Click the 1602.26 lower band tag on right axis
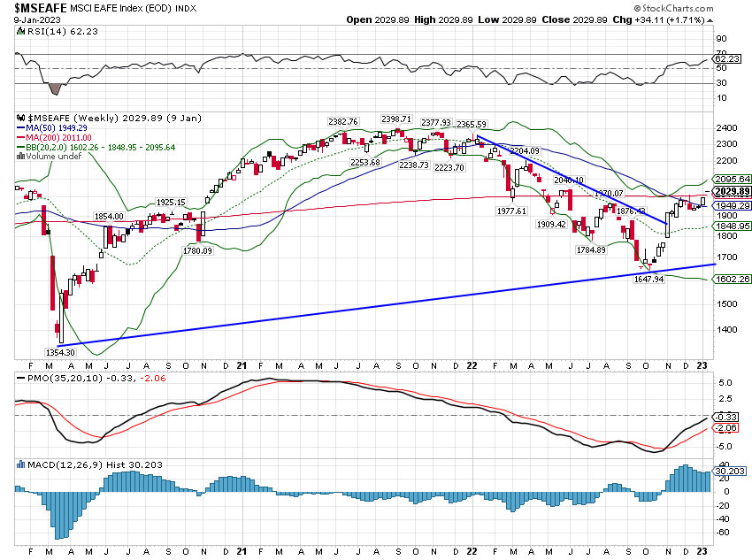The width and height of the screenshot is (752, 560). coord(733,279)
